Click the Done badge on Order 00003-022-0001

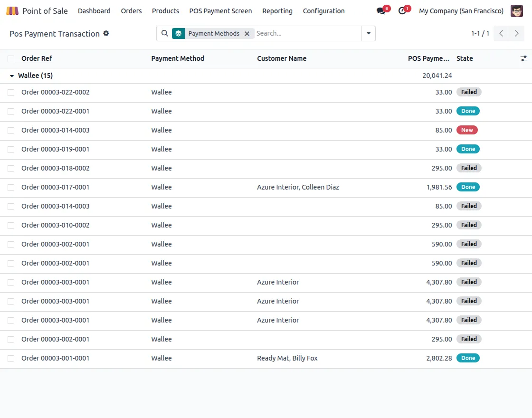tap(468, 111)
